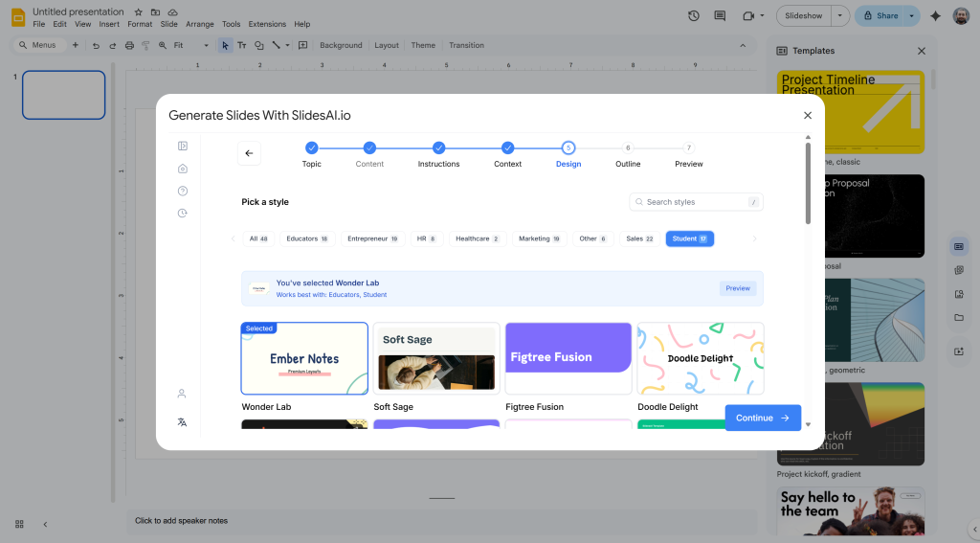Click the back arrow button in SlidesAI dialog
The height and width of the screenshot is (543, 980).
pos(249,153)
